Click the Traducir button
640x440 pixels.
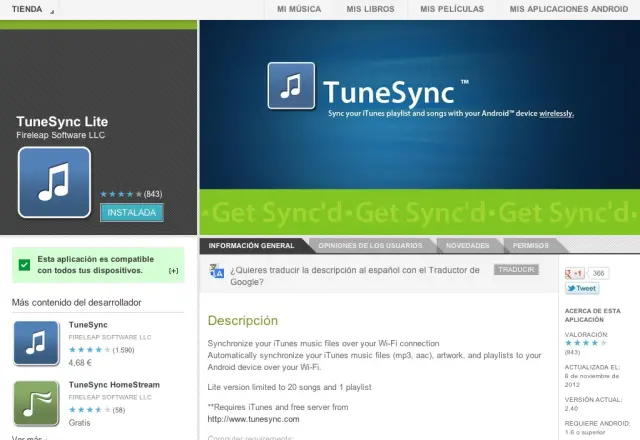click(516, 269)
